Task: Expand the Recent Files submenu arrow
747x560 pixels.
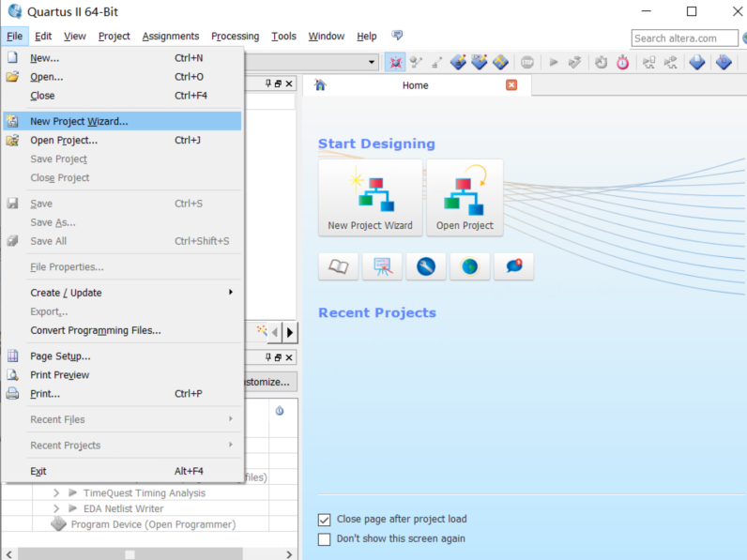Action: pyautogui.click(x=231, y=418)
